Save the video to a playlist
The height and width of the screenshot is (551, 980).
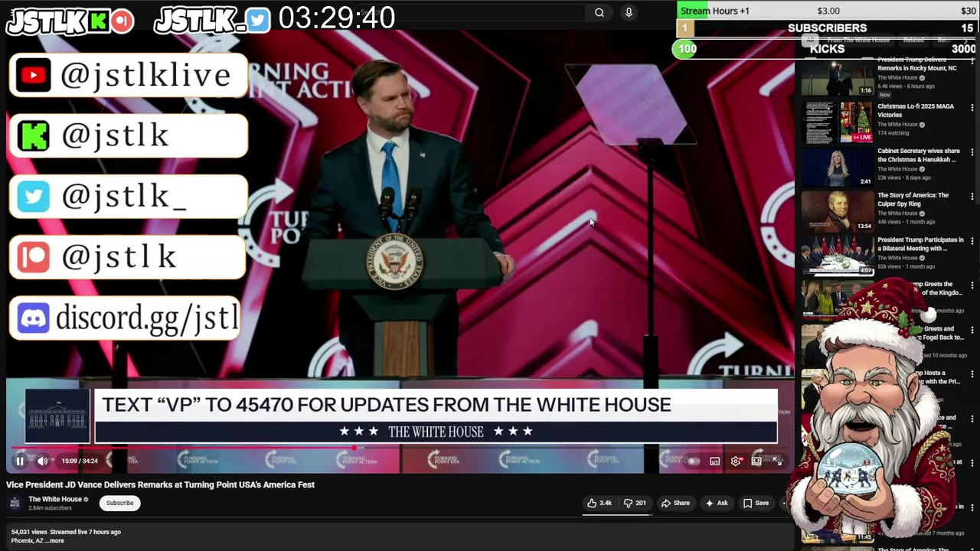(756, 503)
